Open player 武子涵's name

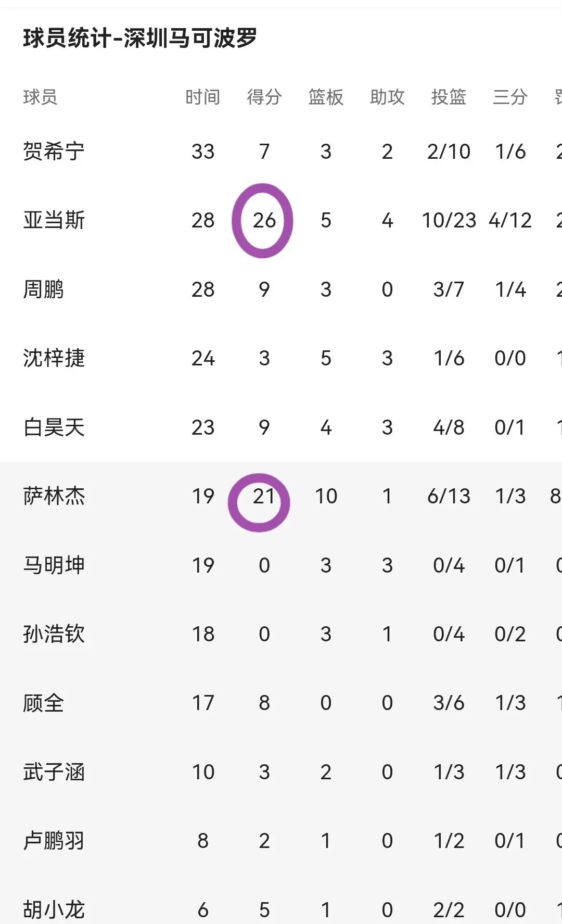point(54,772)
